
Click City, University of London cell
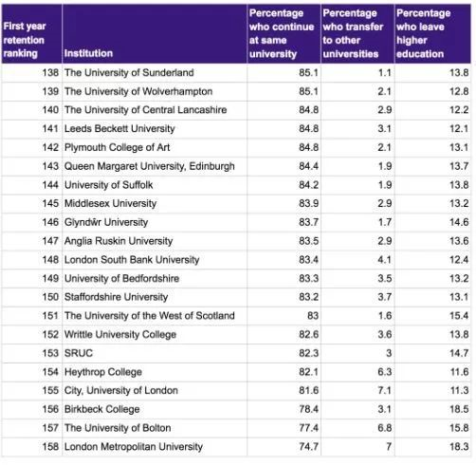point(155,391)
